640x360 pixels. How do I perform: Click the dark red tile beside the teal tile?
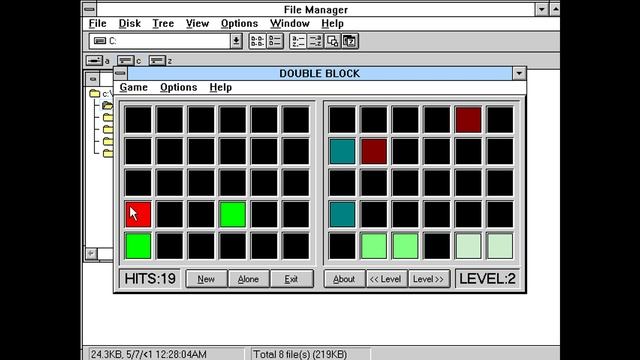pos(374,151)
